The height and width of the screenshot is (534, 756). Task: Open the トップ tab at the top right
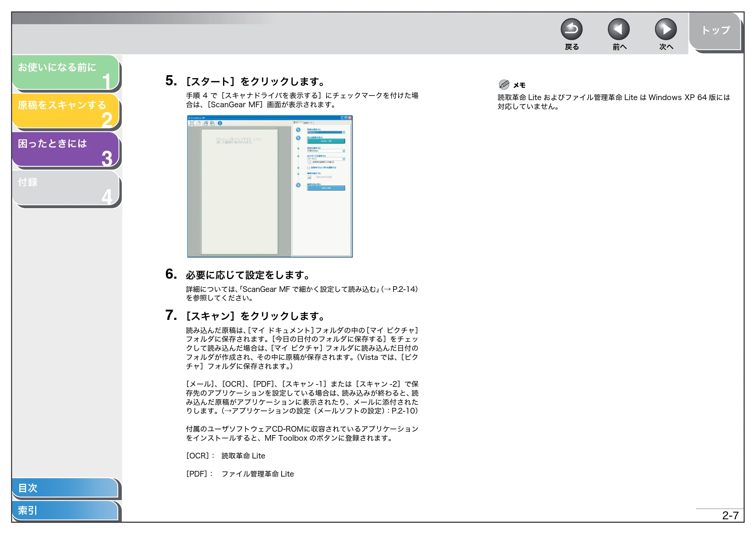[715, 31]
